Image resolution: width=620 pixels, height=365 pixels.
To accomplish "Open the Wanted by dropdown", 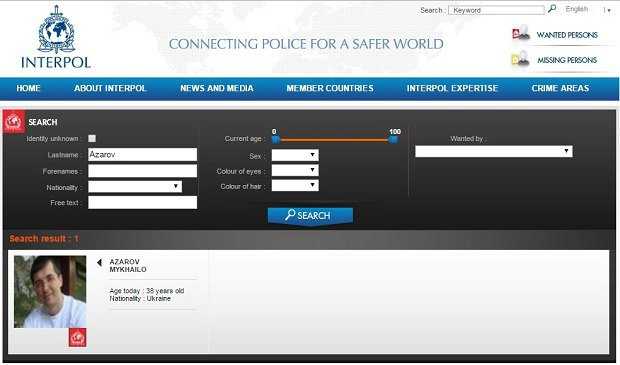I will coord(493,151).
